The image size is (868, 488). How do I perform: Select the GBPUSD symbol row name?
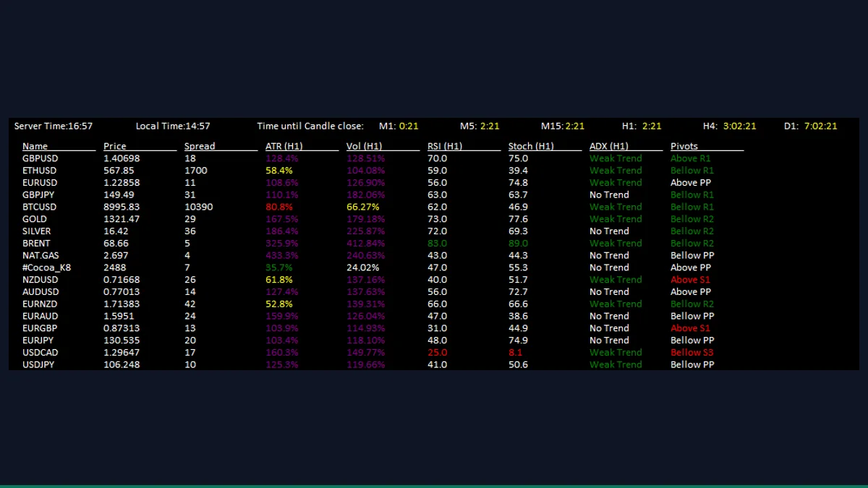(x=40, y=158)
